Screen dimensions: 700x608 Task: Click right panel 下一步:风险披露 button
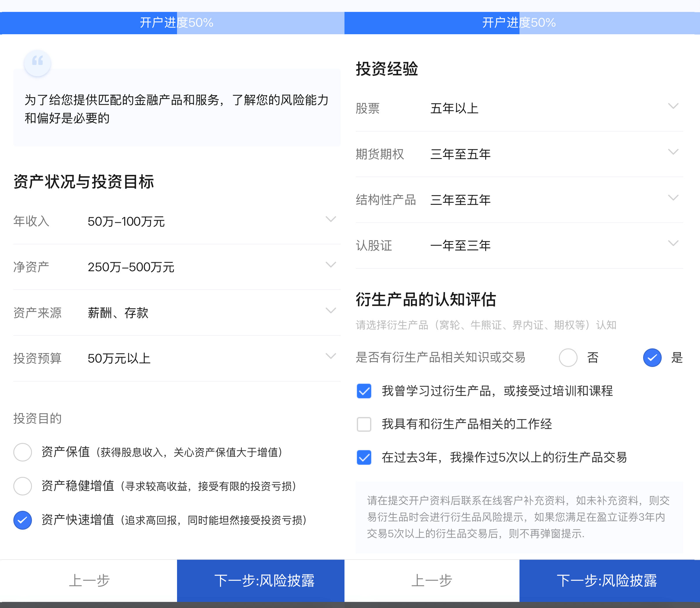tap(607, 580)
